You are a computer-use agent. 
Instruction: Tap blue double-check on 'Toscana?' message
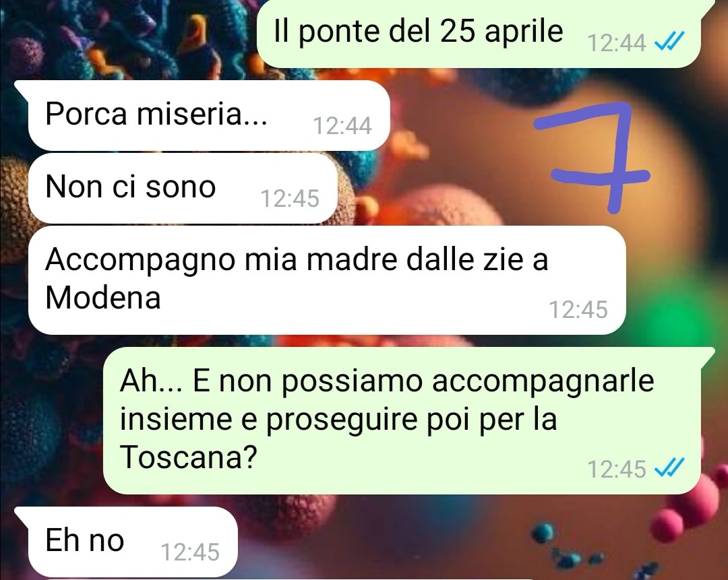click(x=669, y=468)
